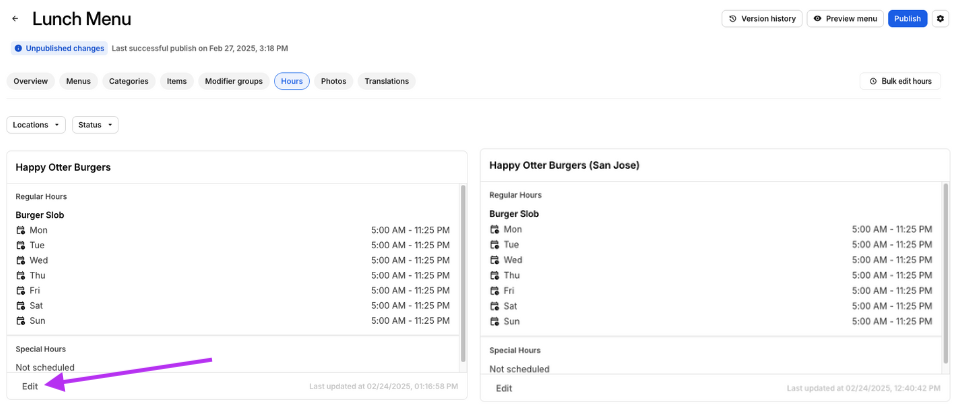Screen dimensions: 962x414
Task: Open Bulk edit hours
Action: click(x=900, y=81)
